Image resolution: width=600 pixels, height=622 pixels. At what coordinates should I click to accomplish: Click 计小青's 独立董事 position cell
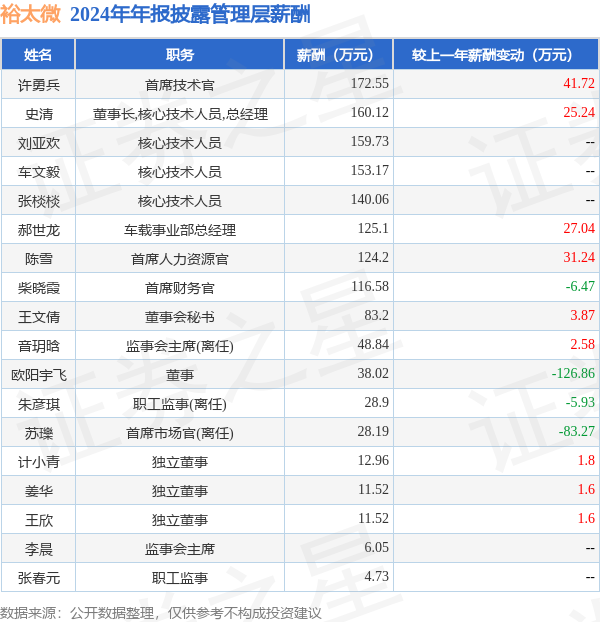(x=180, y=462)
